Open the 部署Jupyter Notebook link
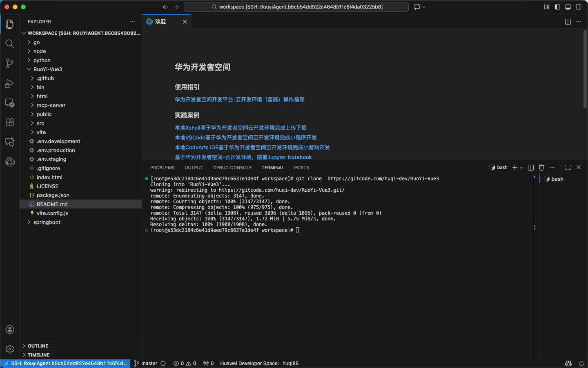The height and width of the screenshot is (368, 588). pyautogui.click(x=243, y=157)
